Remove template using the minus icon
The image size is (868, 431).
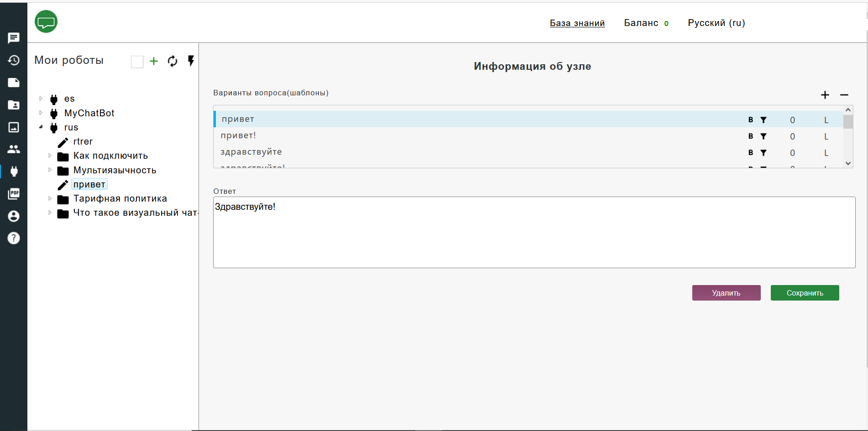point(844,95)
